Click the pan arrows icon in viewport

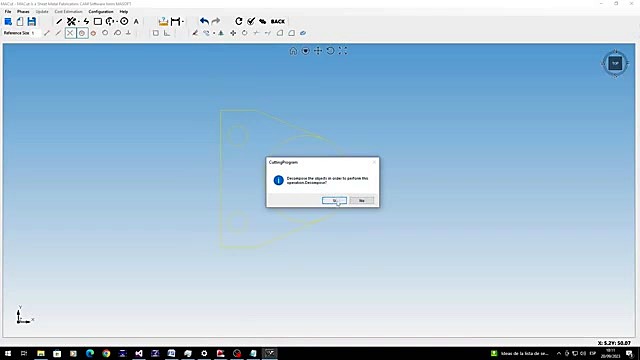click(318, 51)
